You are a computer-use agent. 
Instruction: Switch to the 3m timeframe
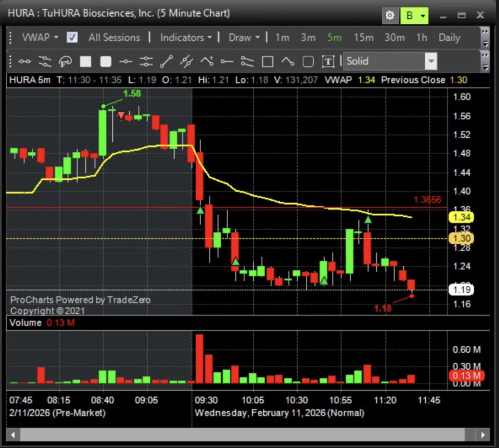[308, 37]
